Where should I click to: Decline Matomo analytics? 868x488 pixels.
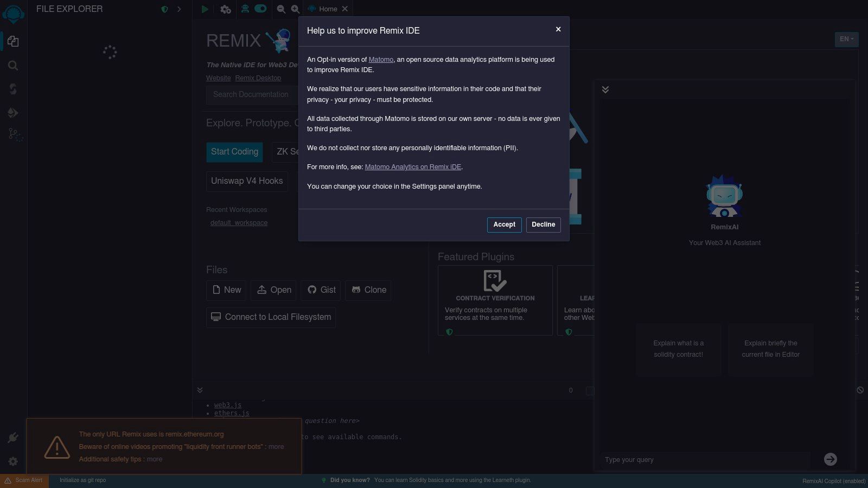pyautogui.click(x=543, y=224)
